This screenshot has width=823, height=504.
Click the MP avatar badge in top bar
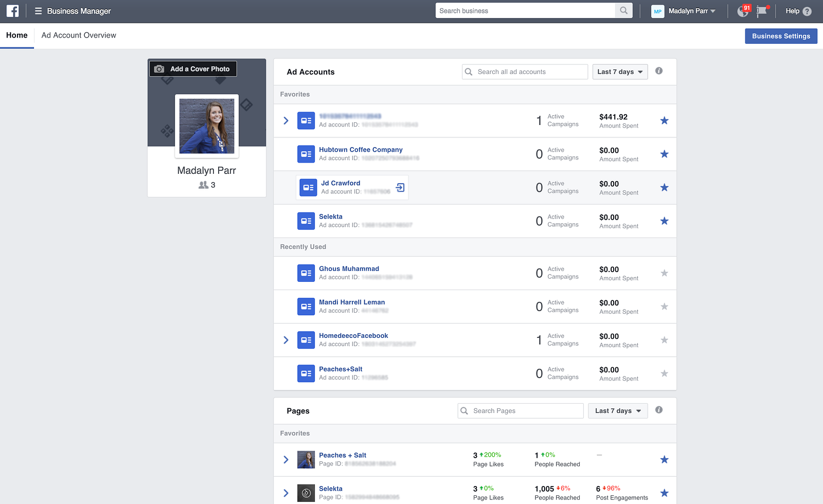[x=657, y=11]
